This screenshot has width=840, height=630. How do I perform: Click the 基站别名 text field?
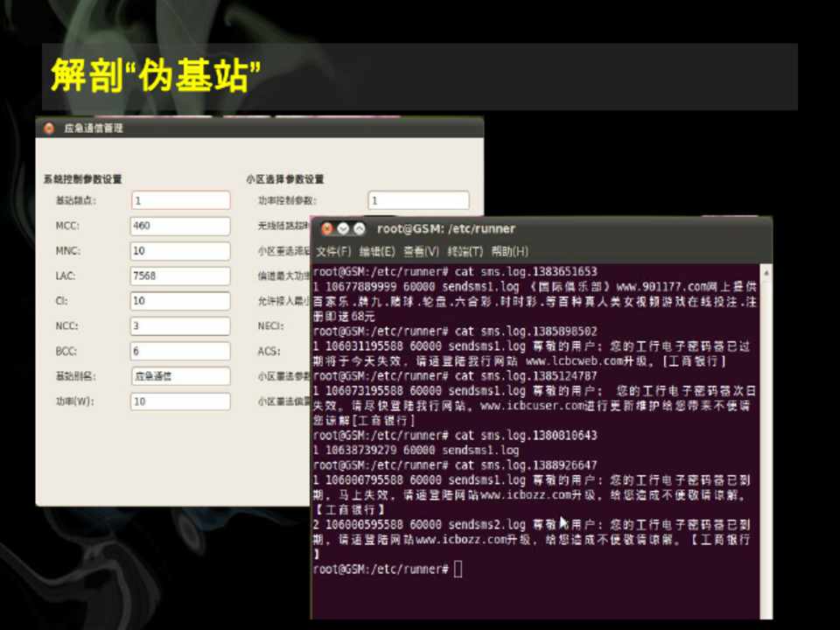point(180,376)
